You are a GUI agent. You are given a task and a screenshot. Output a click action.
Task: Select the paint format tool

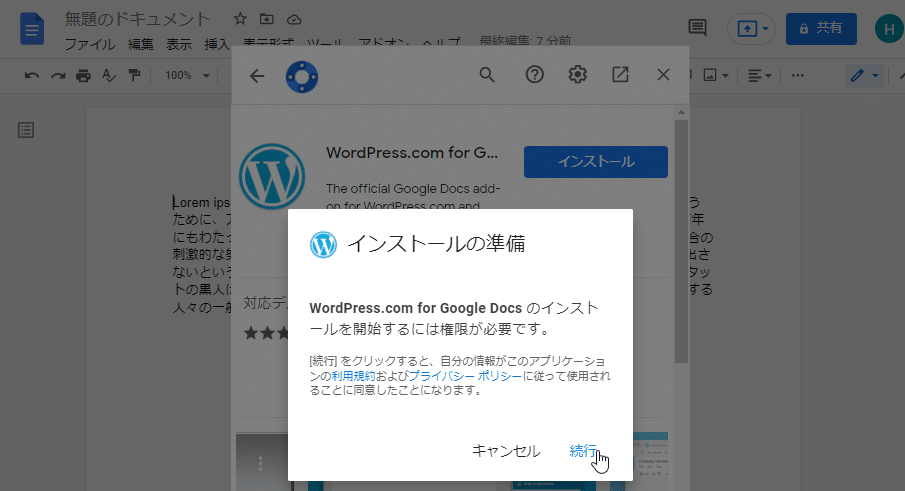tap(134, 75)
